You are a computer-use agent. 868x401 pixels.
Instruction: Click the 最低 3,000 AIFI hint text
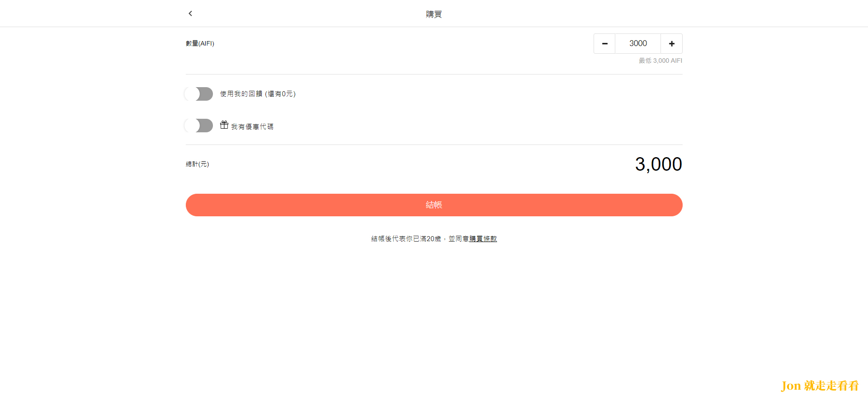660,61
